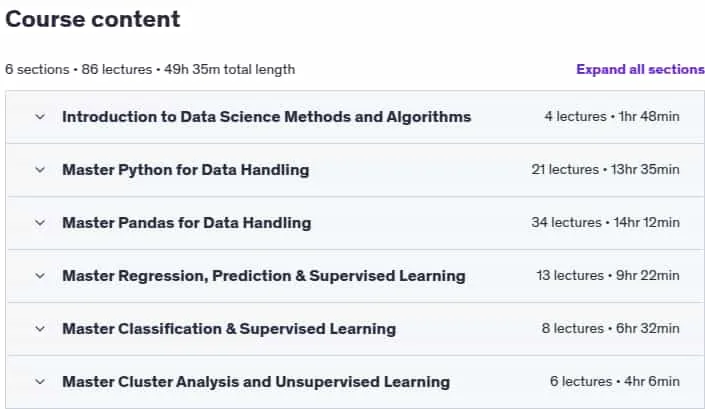Click the Course content heading
The image size is (705, 409).
93,19
